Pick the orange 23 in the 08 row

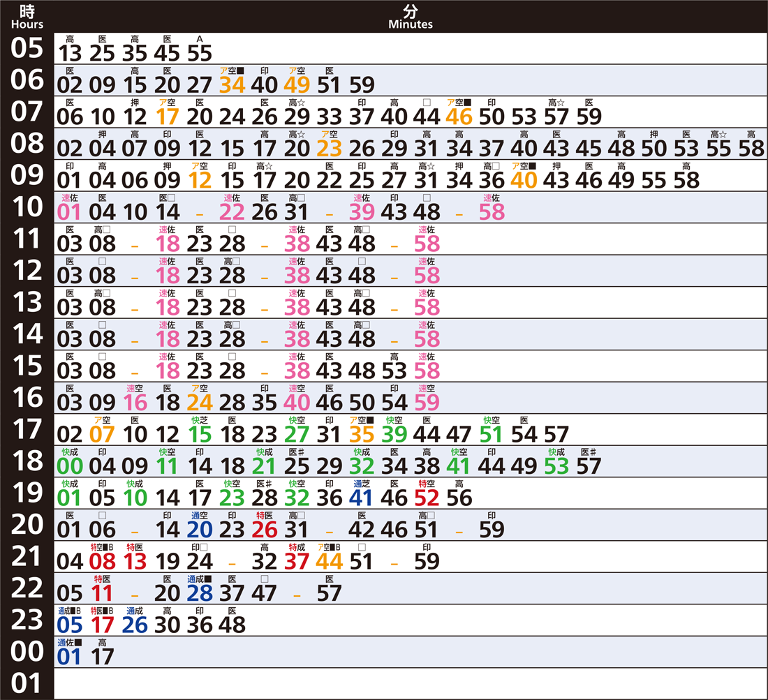coord(329,148)
